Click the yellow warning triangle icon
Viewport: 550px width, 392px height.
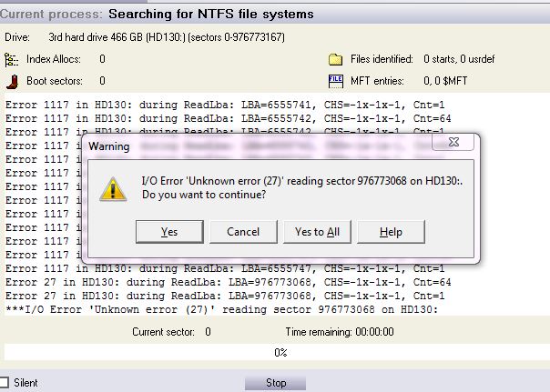pos(113,187)
